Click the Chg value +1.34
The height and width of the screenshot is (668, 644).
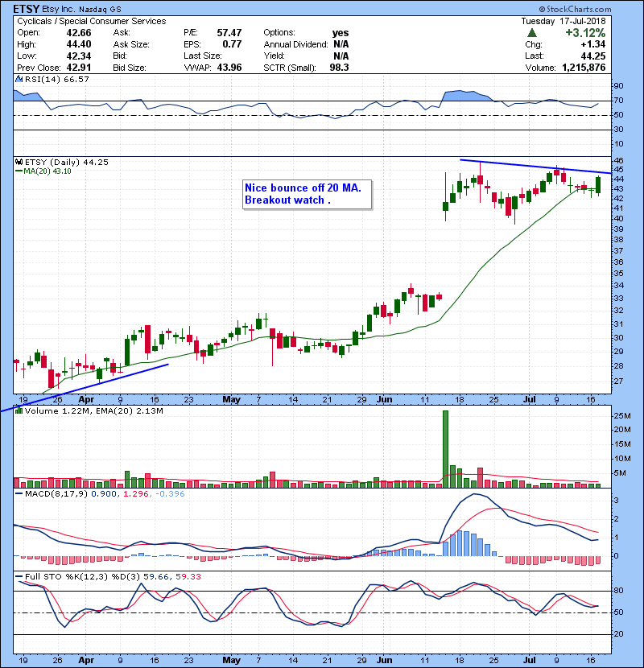click(x=592, y=44)
